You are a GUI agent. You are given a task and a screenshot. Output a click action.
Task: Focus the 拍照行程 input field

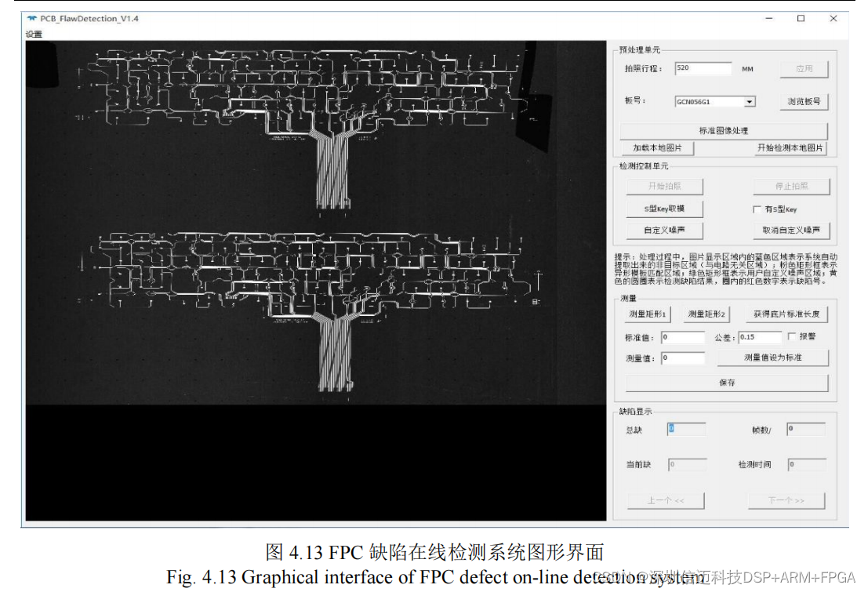point(702,69)
